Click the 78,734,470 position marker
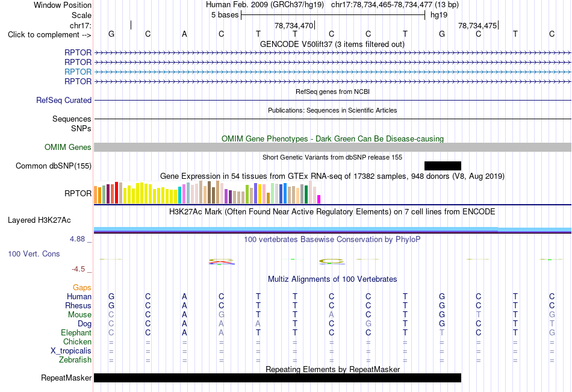The image size is (572, 392). (294, 25)
